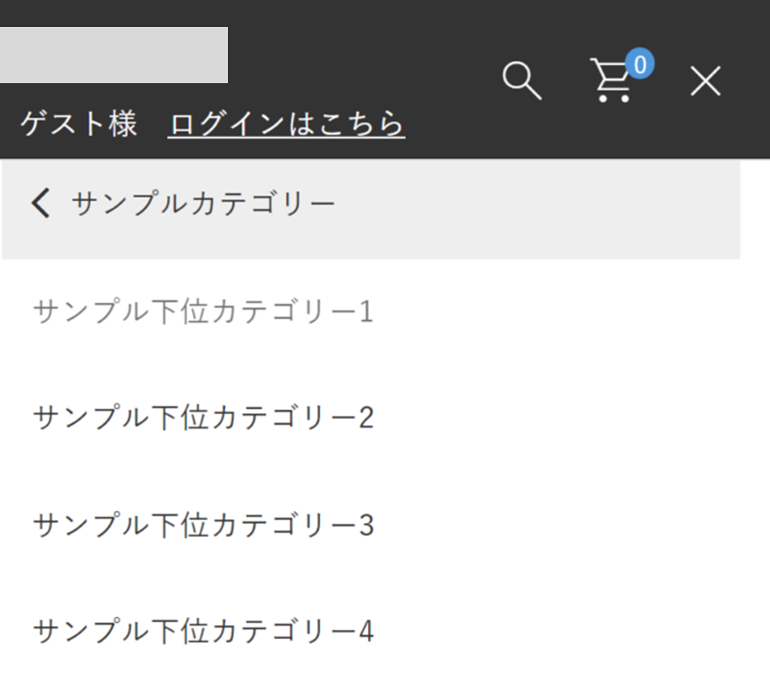Screen dimensions: 770x700
Task: Click the blue cart count badge
Action: tap(639, 64)
